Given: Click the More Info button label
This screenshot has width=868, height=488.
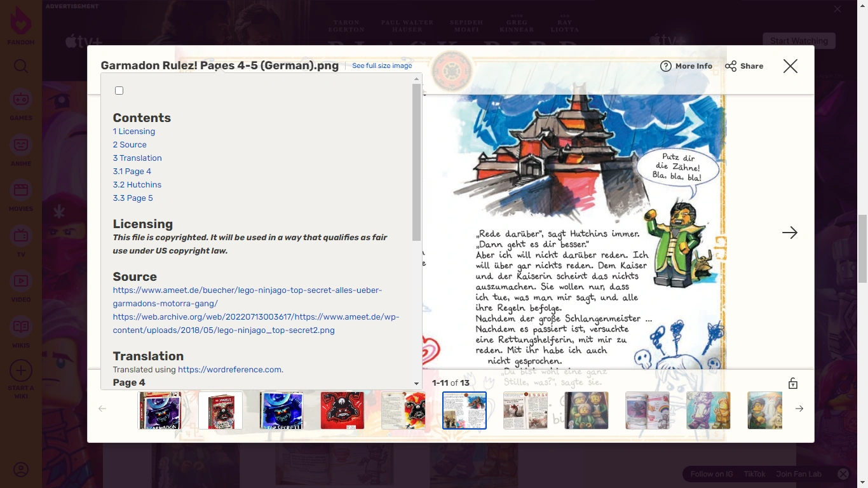Looking at the screenshot, I should pos(694,66).
